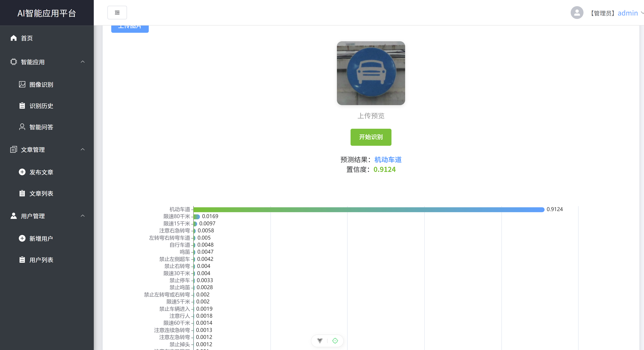Open 文章列表 in the sidebar
Image resolution: width=644 pixels, height=350 pixels.
click(x=41, y=193)
